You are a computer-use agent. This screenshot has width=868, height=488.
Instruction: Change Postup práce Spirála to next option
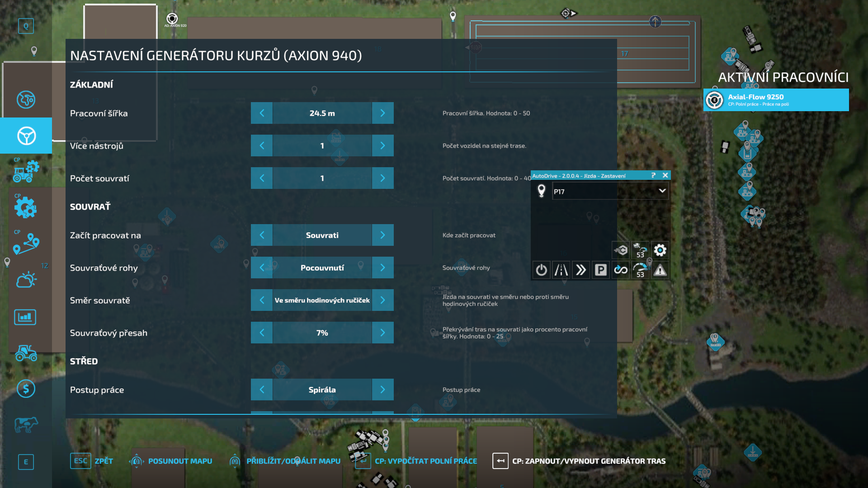[x=382, y=389]
